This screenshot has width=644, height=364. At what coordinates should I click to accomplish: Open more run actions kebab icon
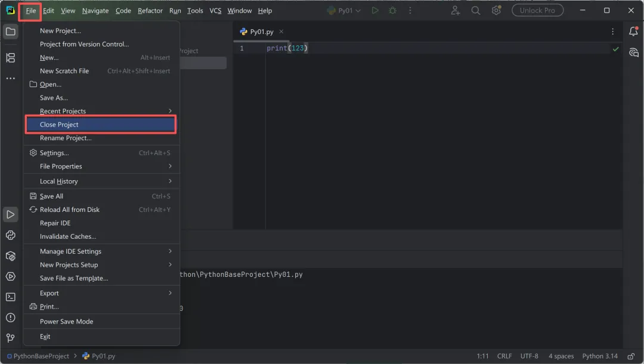coord(410,10)
